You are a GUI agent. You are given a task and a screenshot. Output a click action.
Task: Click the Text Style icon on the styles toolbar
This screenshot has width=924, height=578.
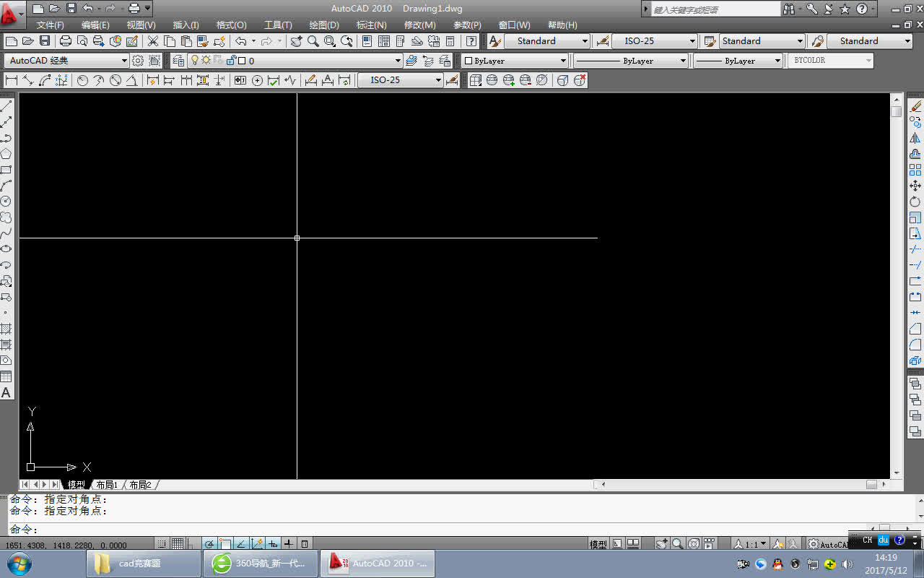[x=495, y=41]
